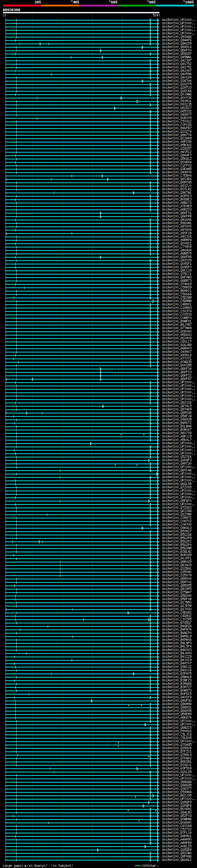
Task: Select the UniRef100_P90616 label
Action: pyautogui.click(x=177, y=731)
